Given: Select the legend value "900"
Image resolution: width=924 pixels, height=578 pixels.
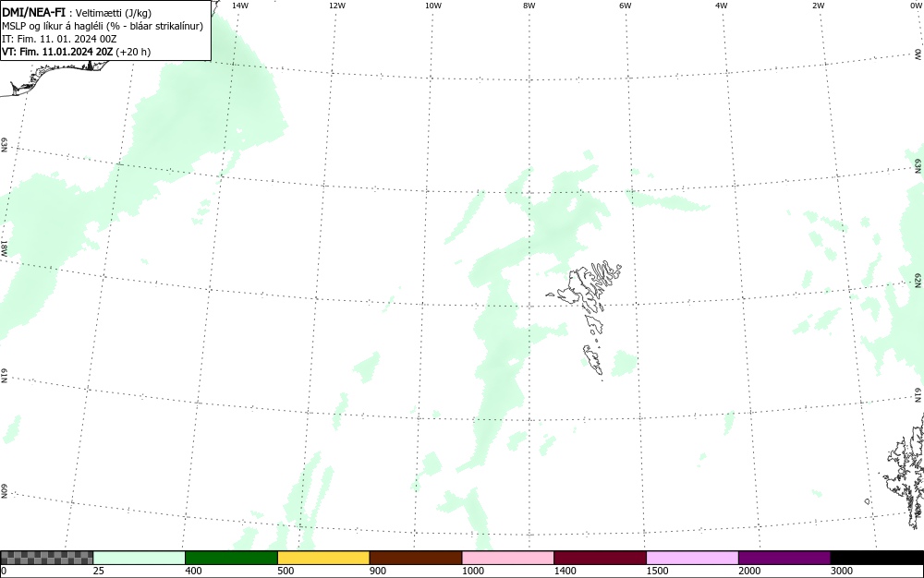Looking at the screenshot, I should 378,571.
